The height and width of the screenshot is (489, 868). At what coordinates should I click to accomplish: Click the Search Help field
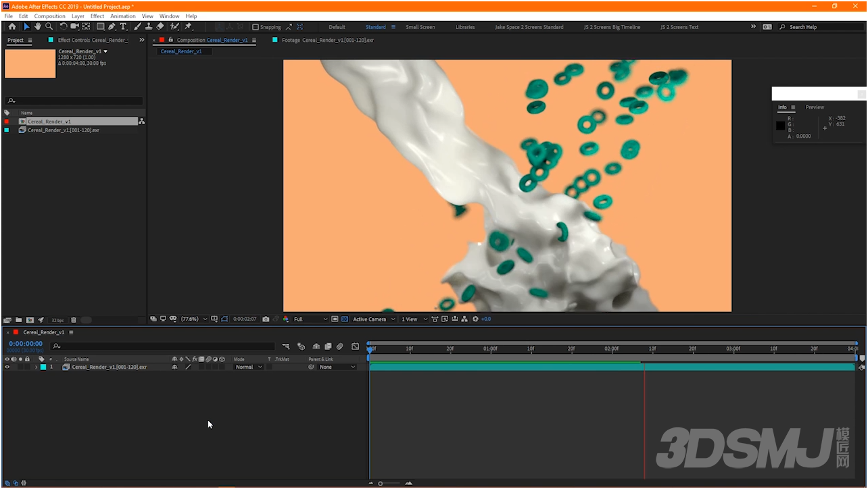click(821, 27)
